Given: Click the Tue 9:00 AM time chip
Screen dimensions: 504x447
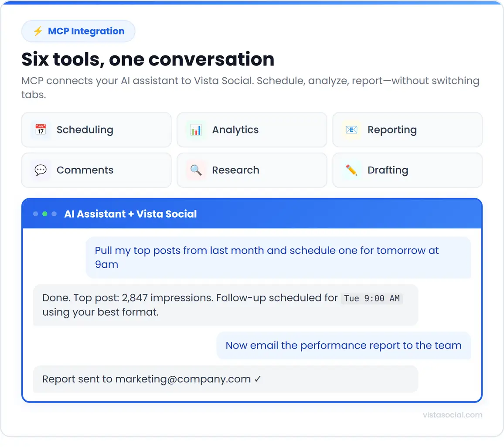Looking at the screenshot, I should tap(371, 299).
